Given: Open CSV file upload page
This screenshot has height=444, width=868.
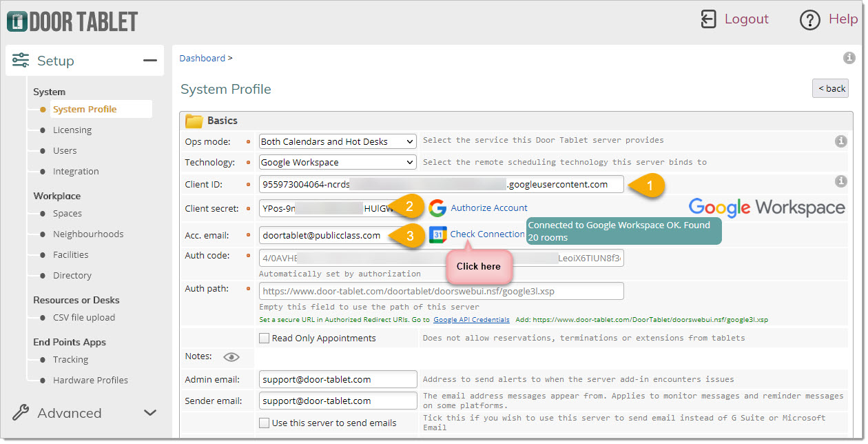Looking at the screenshot, I should pos(84,317).
